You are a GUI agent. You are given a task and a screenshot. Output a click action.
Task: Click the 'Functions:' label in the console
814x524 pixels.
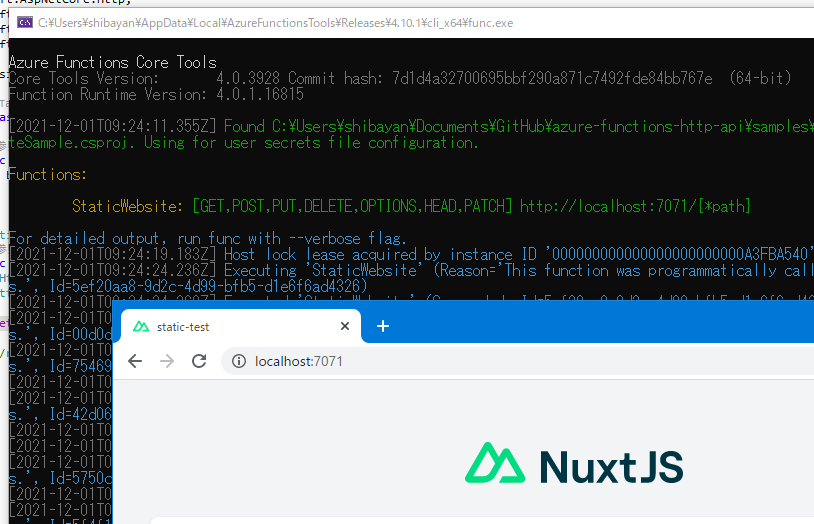48,174
